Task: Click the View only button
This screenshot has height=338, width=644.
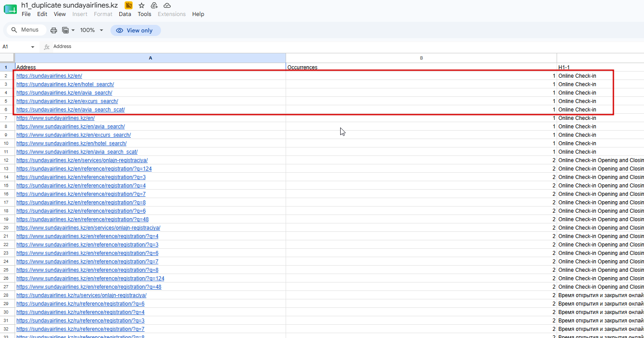Action: pyautogui.click(x=135, y=30)
